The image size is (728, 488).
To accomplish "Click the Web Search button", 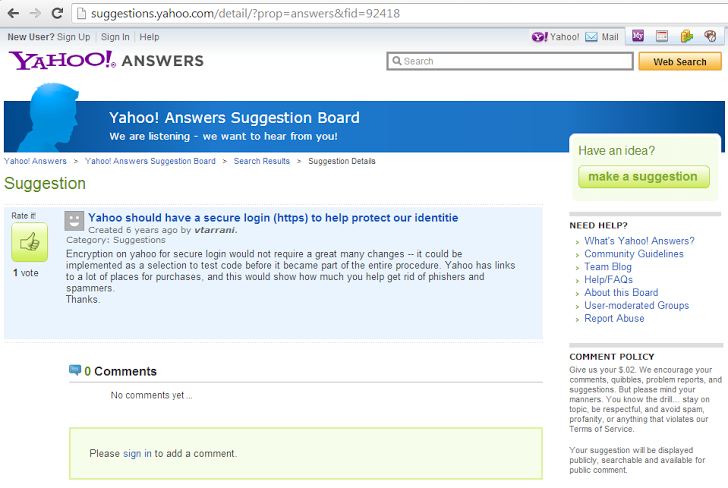I will point(680,62).
